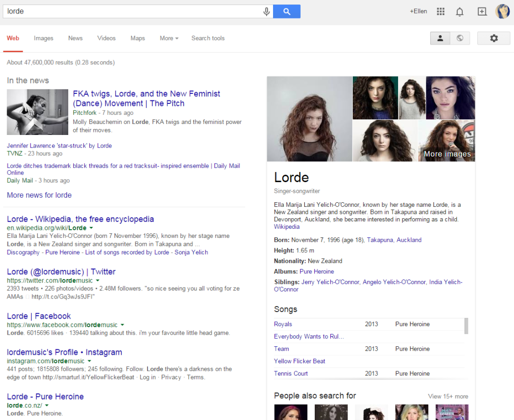Open Search tools
Screen dimensions: 514x420
point(208,38)
